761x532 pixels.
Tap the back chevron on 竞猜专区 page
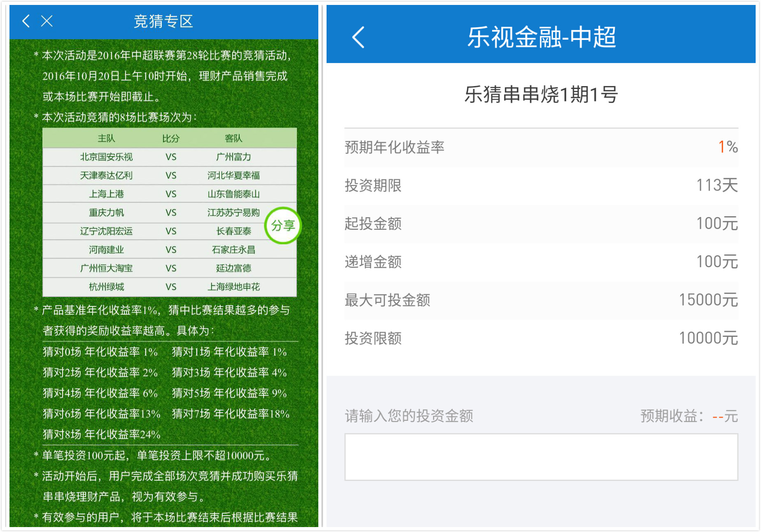point(26,21)
